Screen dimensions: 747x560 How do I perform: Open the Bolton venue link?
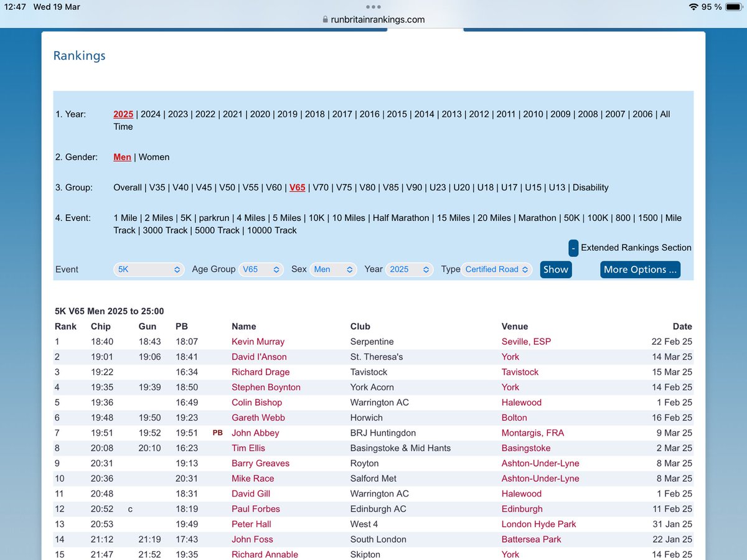[514, 418]
